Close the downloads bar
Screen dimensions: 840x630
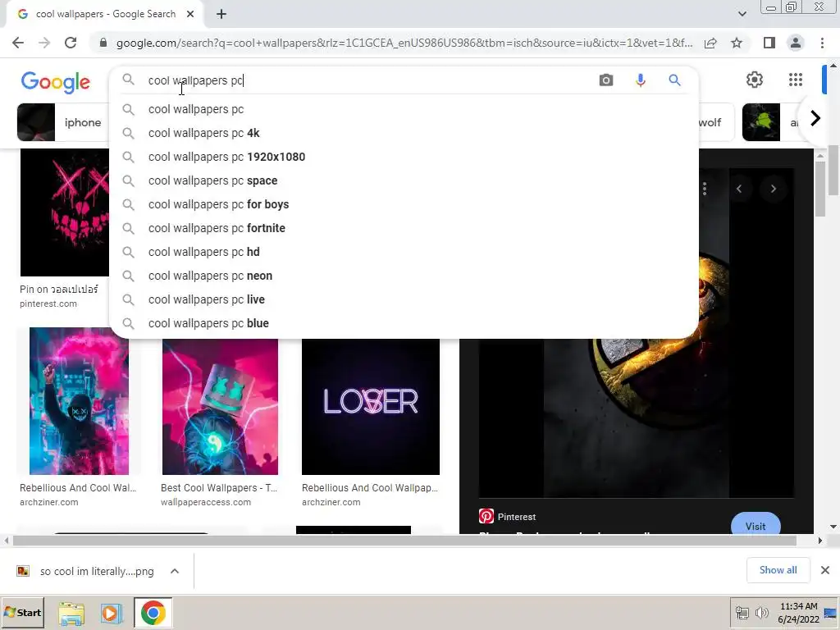(x=825, y=571)
